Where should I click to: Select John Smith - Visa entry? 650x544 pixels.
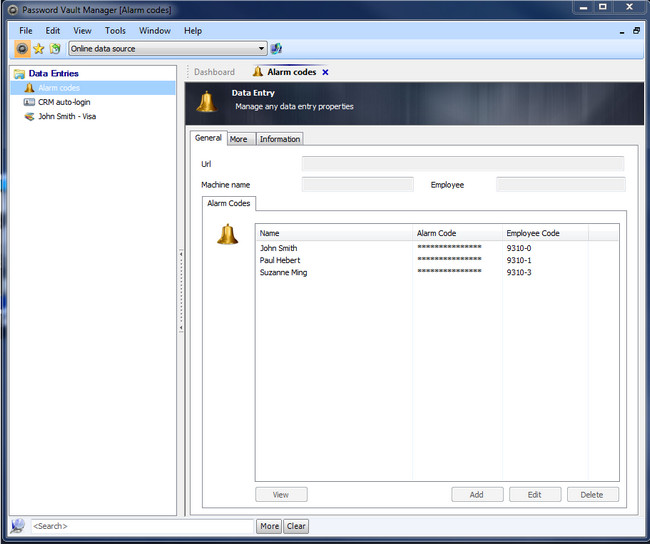(x=67, y=117)
